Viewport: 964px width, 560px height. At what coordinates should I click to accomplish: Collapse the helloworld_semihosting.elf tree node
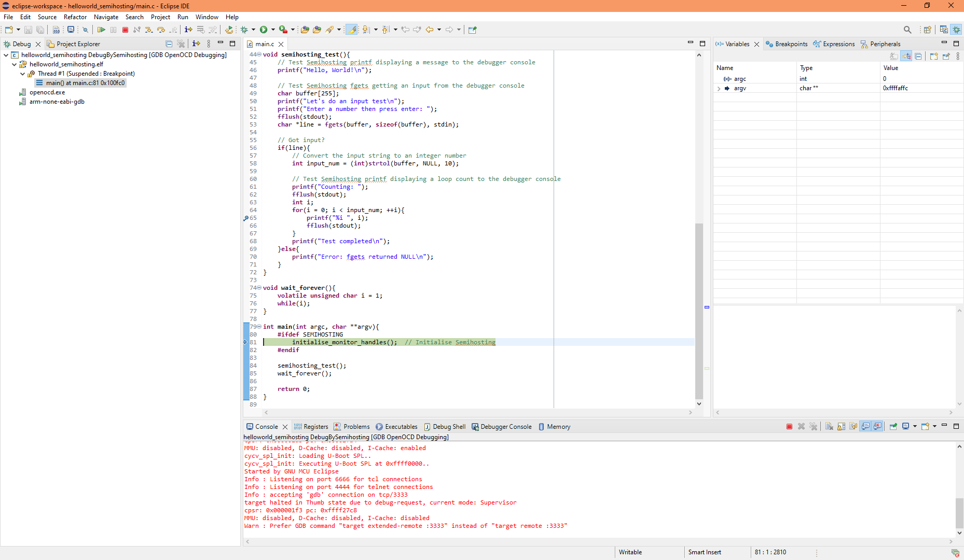click(x=14, y=64)
